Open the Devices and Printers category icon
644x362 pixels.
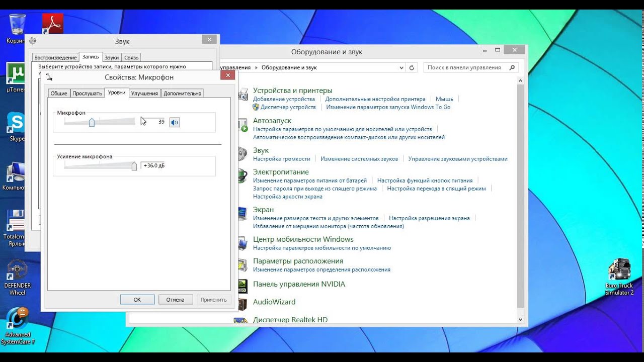243,95
